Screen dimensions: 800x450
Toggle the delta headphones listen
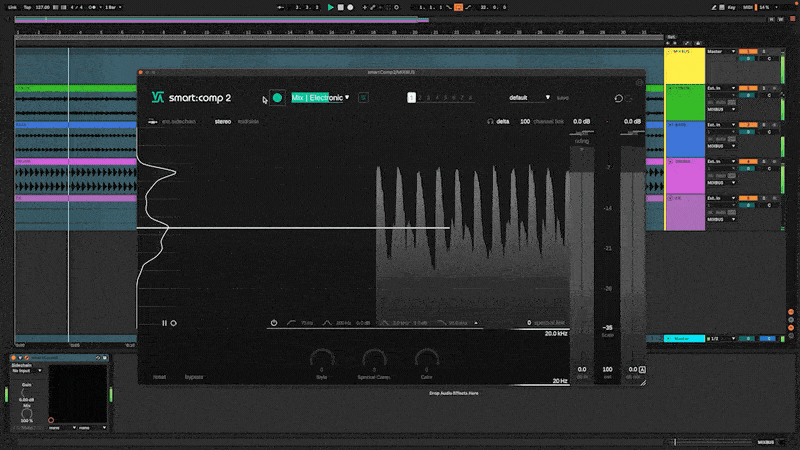tap(498, 121)
